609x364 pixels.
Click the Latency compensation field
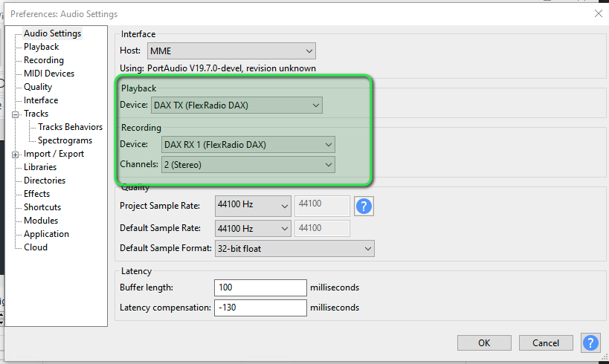pyautogui.click(x=260, y=308)
